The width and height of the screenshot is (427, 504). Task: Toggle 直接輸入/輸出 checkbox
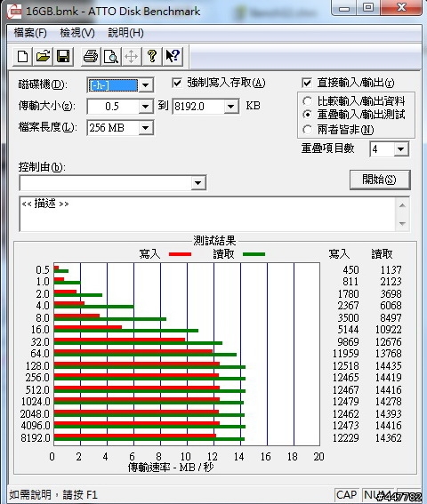coord(307,83)
